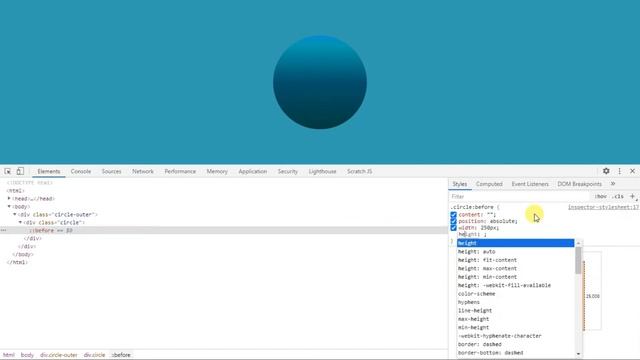Choose the max-height suggestion
Image resolution: width=640 pixels, height=360 pixels.
pyautogui.click(x=516, y=319)
